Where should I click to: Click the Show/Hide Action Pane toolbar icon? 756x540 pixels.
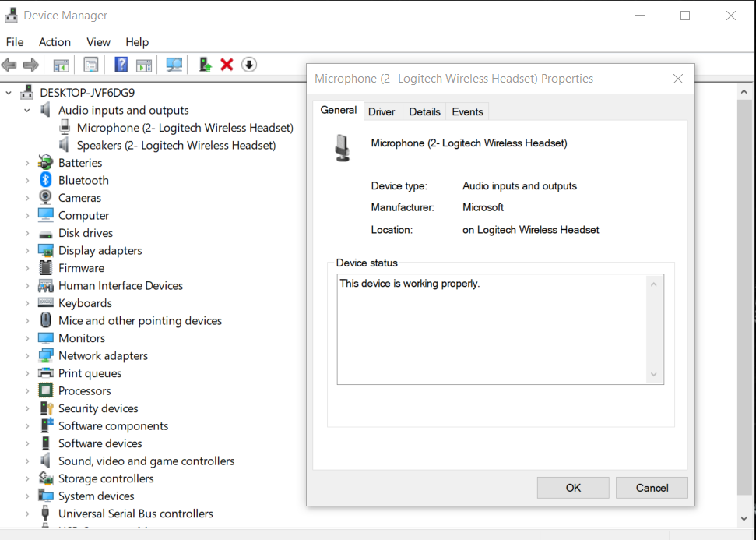point(144,65)
